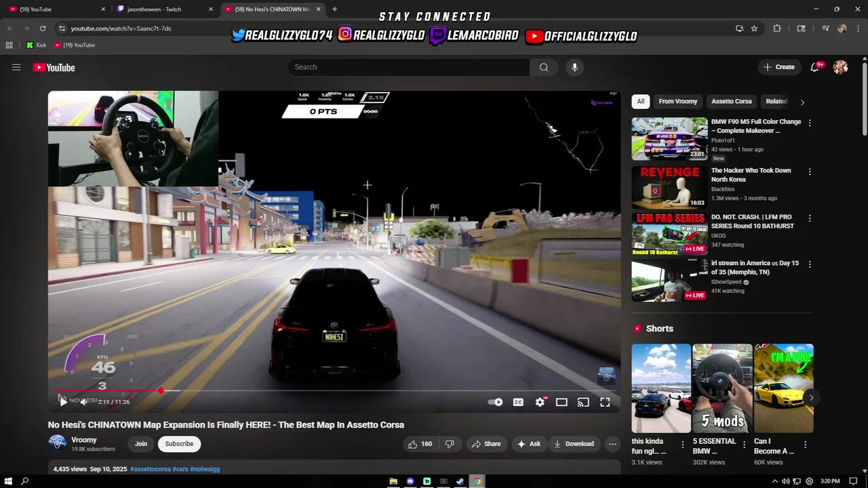
Task: Toggle theater mode in the player
Action: click(561, 402)
